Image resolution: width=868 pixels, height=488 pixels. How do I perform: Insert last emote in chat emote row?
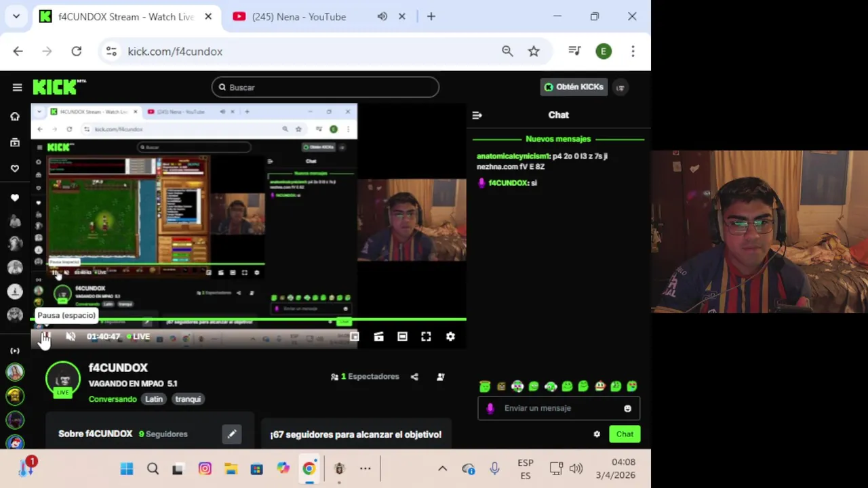pos(632,386)
